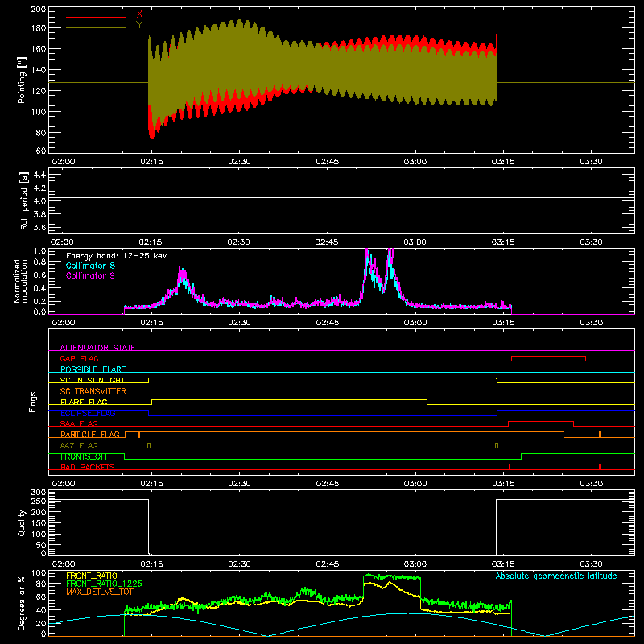Click the '150' tick on Quality axis
Screen dimensions: 644x644
39,522
